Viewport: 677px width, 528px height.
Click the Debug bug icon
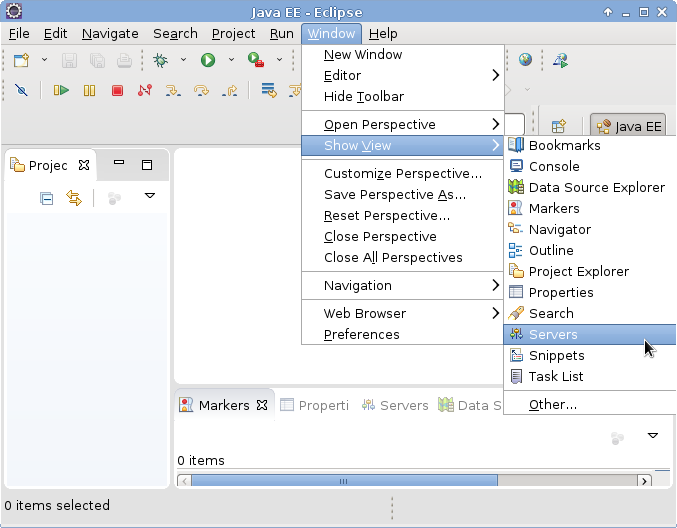point(160,60)
